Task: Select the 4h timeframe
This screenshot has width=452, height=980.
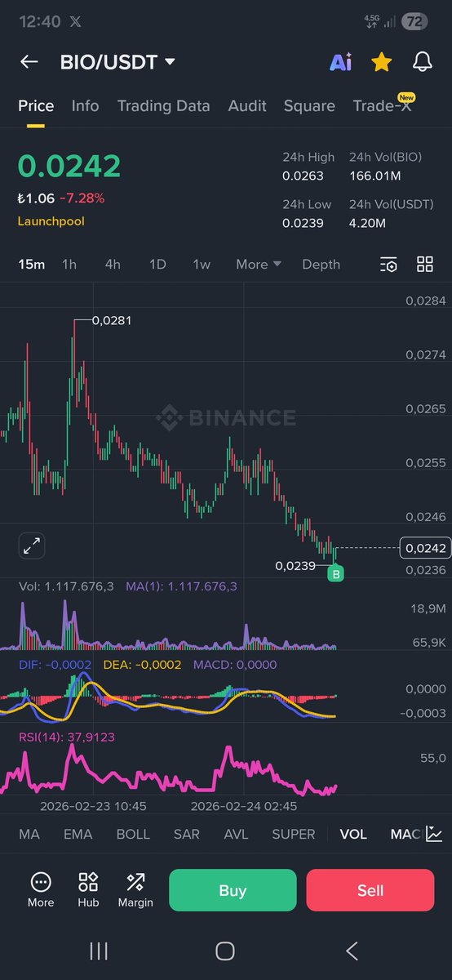Action: 113,264
